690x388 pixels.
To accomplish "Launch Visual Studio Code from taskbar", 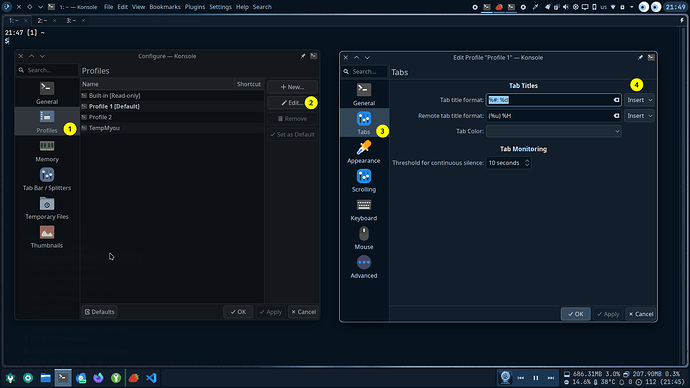I will [151, 378].
